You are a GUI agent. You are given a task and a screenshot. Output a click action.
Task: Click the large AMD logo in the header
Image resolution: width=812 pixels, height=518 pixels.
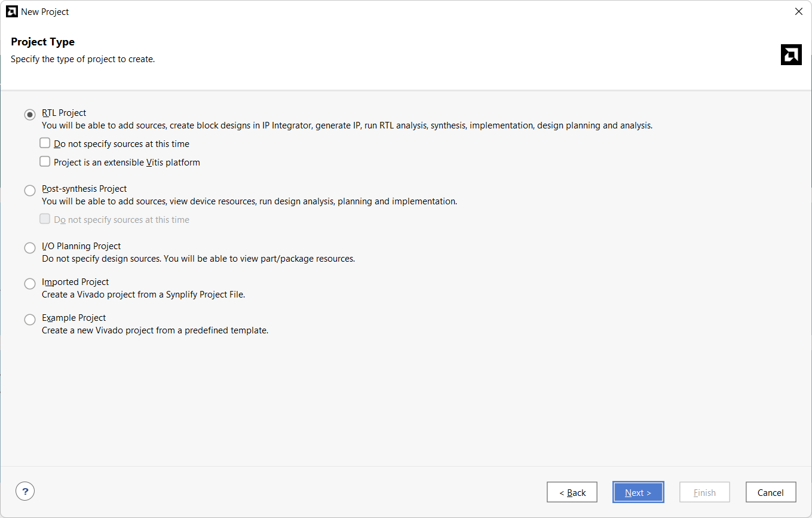(x=791, y=54)
